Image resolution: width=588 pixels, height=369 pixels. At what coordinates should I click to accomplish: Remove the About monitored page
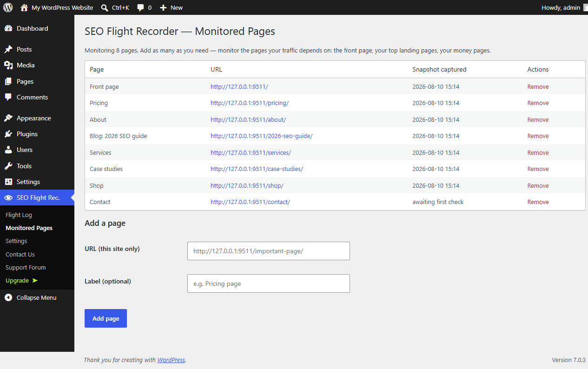pyautogui.click(x=538, y=119)
